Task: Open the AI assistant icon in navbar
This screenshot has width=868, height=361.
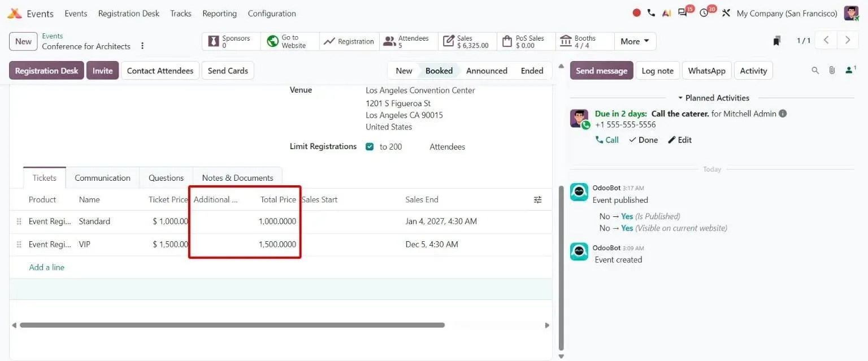Action: 667,13
